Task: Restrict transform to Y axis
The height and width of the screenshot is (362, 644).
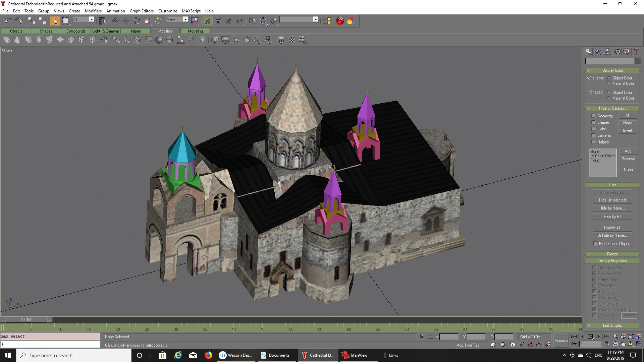Action: tap(218, 21)
